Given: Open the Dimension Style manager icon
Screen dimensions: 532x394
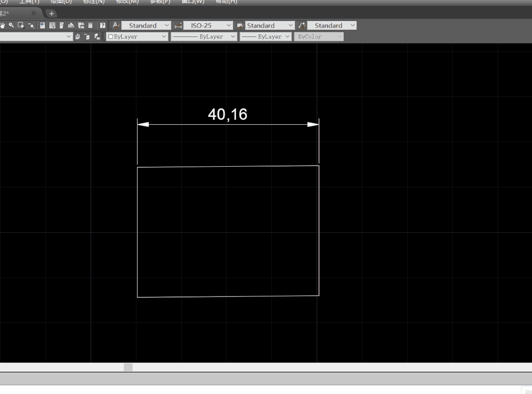Looking at the screenshot, I should [x=178, y=26].
